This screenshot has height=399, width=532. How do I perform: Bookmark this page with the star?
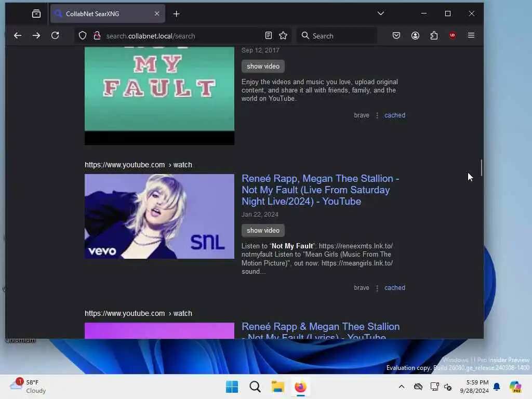coord(283,36)
